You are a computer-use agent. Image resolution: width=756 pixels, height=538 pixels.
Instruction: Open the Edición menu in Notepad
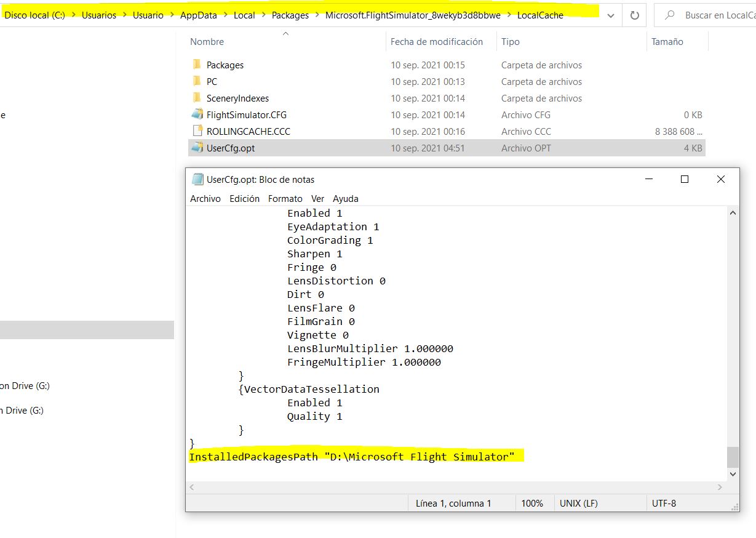tap(245, 199)
